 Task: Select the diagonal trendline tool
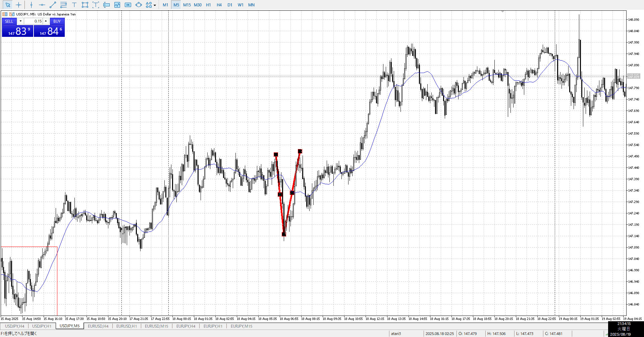pyautogui.click(x=53, y=5)
